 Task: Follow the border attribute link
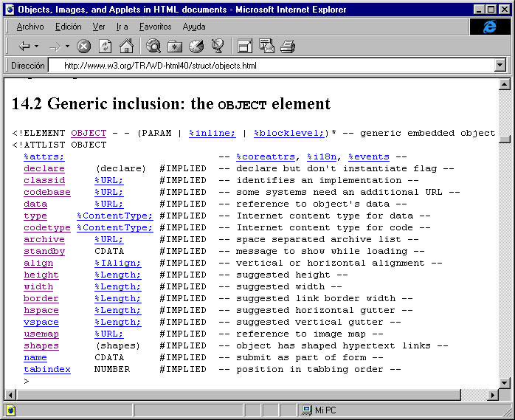click(41, 299)
